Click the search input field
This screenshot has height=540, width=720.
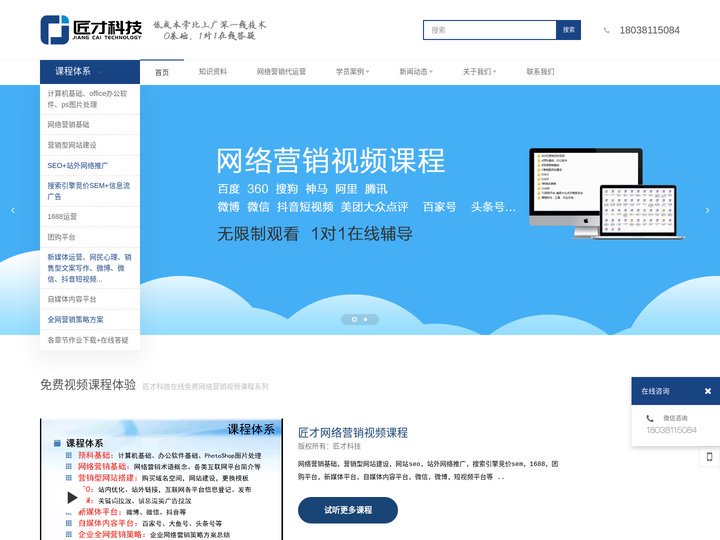click(x=489, y=30)
